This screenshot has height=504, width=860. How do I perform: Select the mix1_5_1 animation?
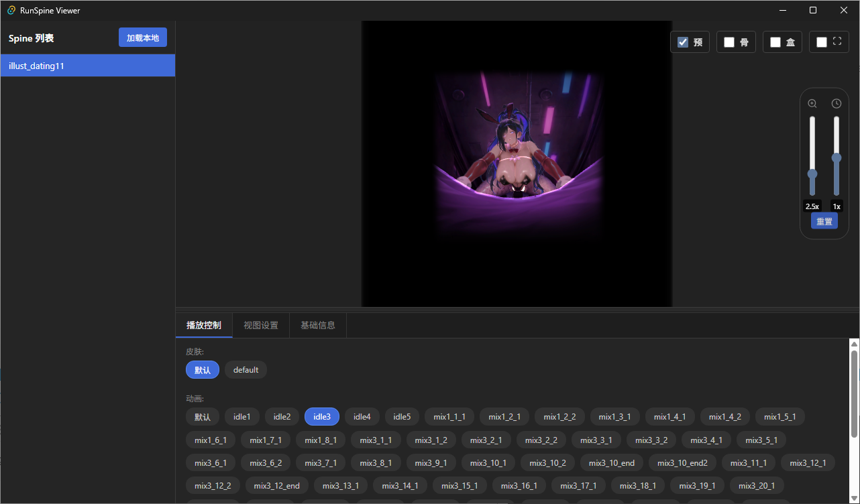tap(780, 417)
